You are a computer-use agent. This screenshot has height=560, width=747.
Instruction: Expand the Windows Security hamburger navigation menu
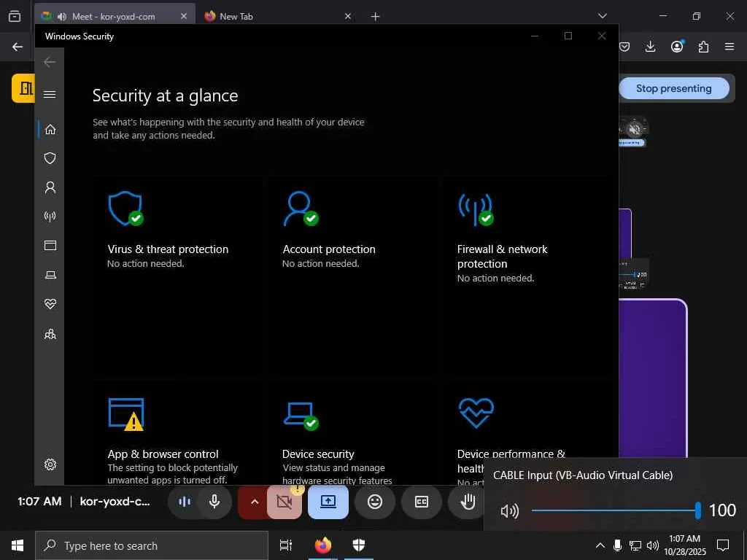click(x=50, y=94)
